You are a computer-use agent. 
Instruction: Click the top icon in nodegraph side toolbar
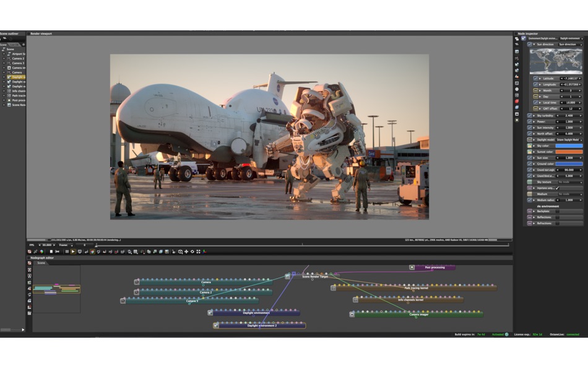(x=29, y=263)
